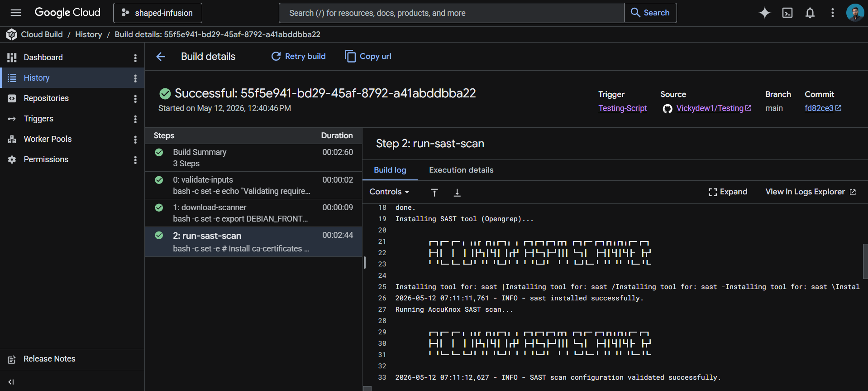Open History row options menu

click(x=135, y=78)
